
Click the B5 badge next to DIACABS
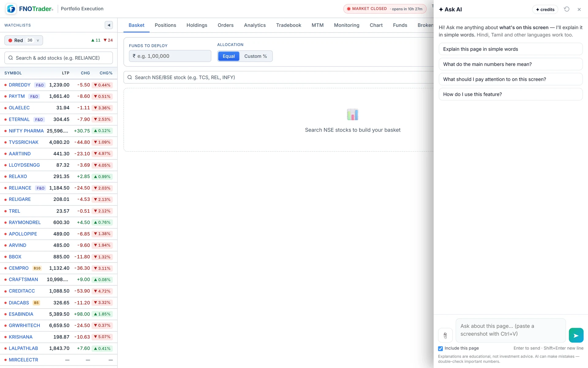(36, 303)
